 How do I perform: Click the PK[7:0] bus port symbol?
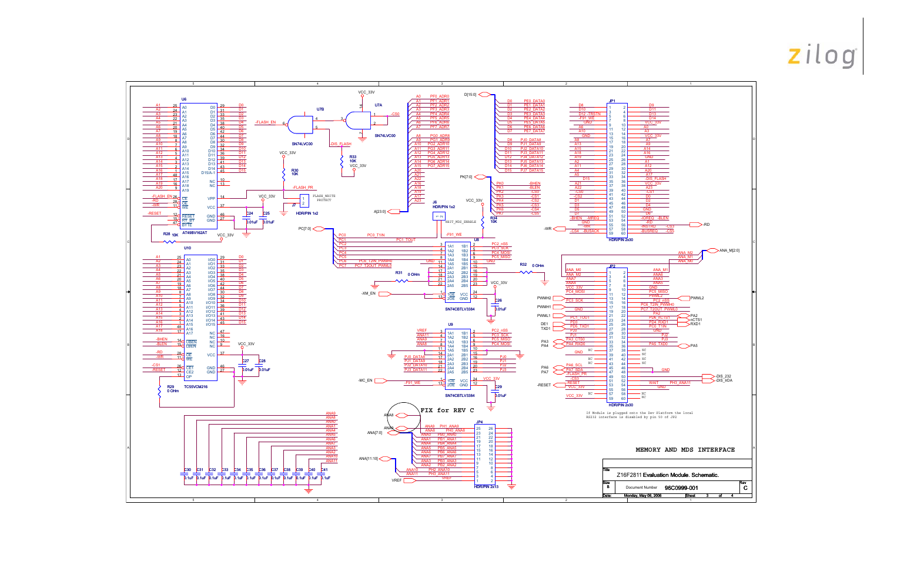(481, 176)
